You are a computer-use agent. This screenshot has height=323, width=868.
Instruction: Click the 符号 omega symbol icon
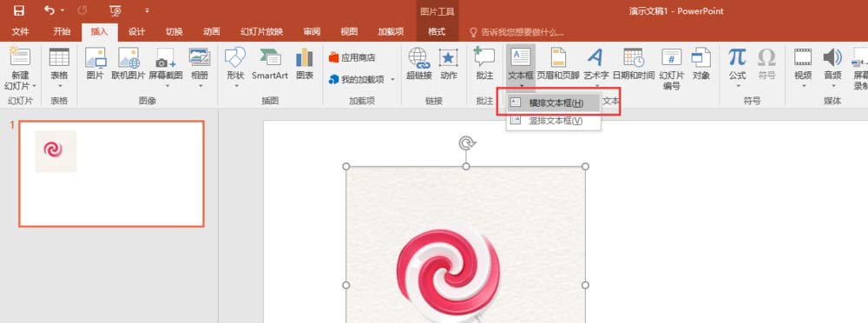pyautogui.click(x=766, y=57)
